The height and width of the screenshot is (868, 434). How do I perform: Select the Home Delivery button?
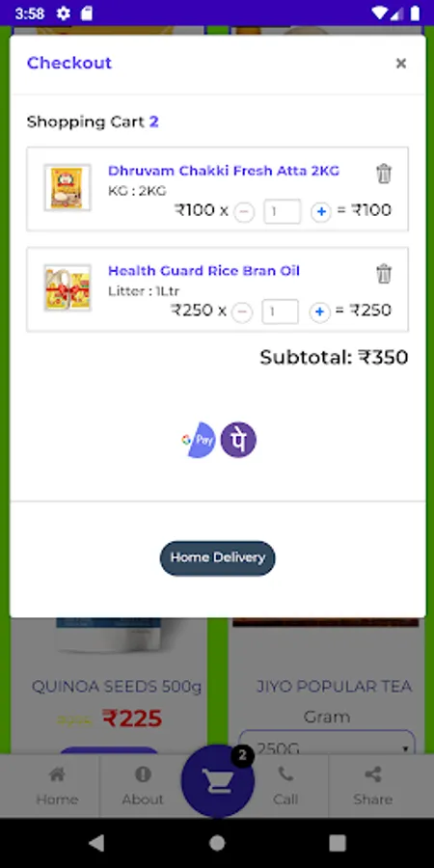(218, 558)
